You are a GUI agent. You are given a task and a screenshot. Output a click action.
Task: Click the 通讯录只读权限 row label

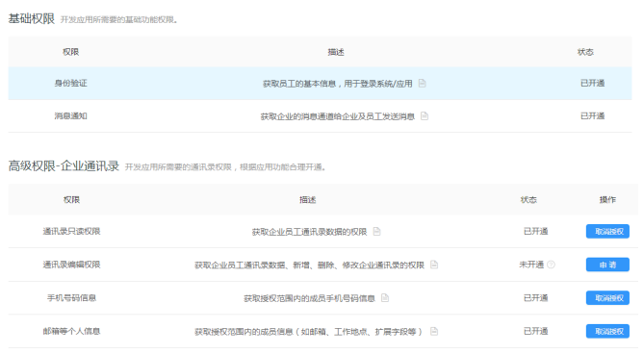pos(71,232)
